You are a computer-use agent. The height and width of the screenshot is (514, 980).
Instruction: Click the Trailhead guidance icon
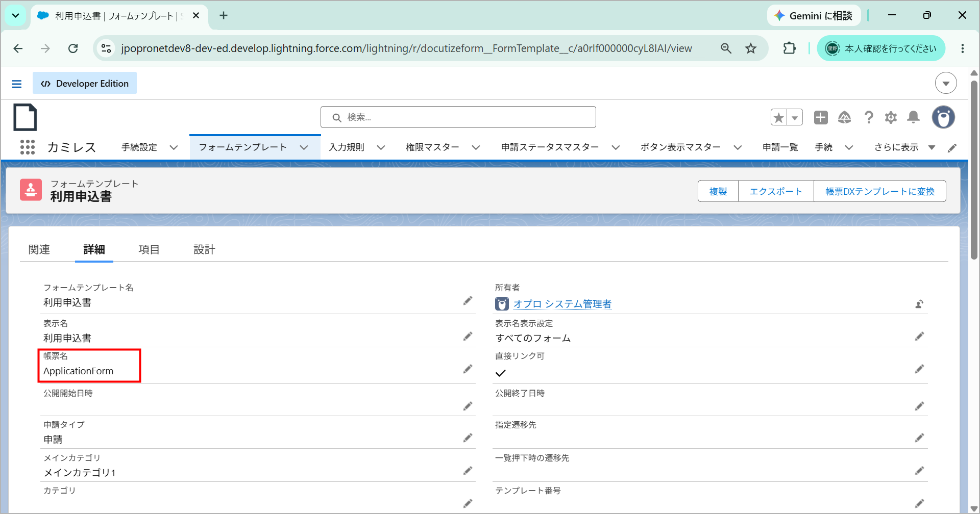844,117
